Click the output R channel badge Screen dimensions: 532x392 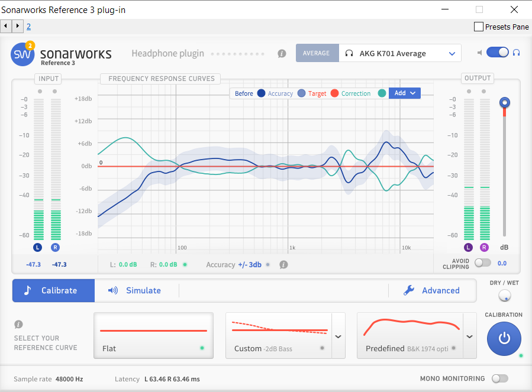(484, 247)
